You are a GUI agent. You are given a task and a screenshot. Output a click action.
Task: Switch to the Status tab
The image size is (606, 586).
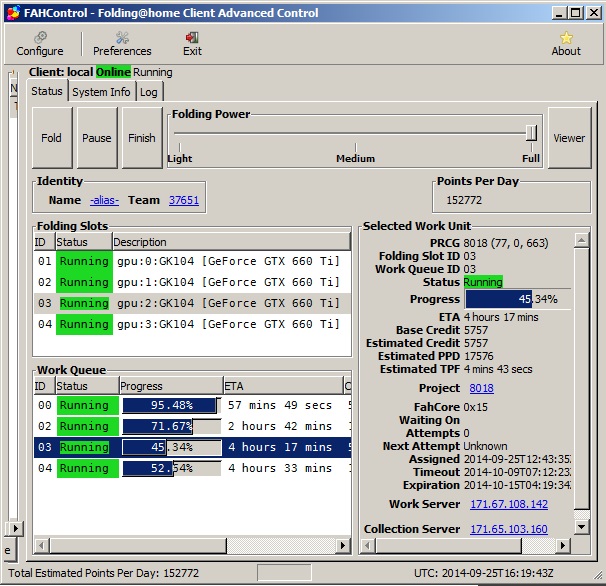click(47, 91)
